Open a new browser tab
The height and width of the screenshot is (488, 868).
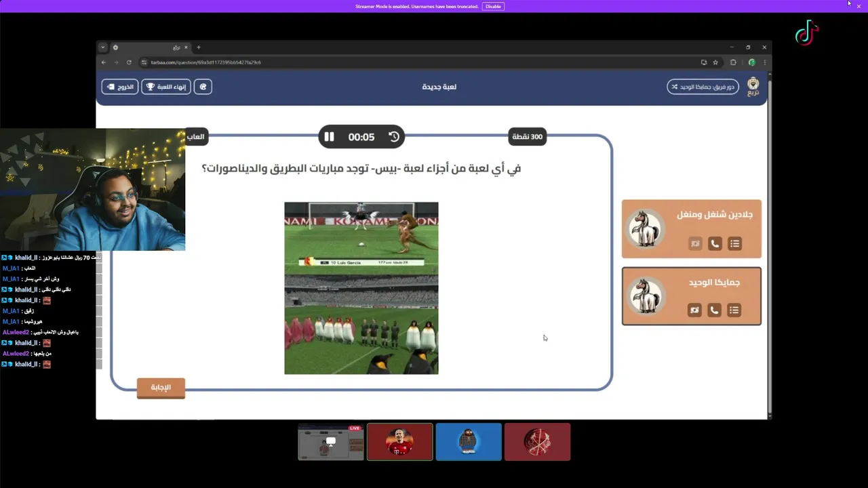point(199,47)
